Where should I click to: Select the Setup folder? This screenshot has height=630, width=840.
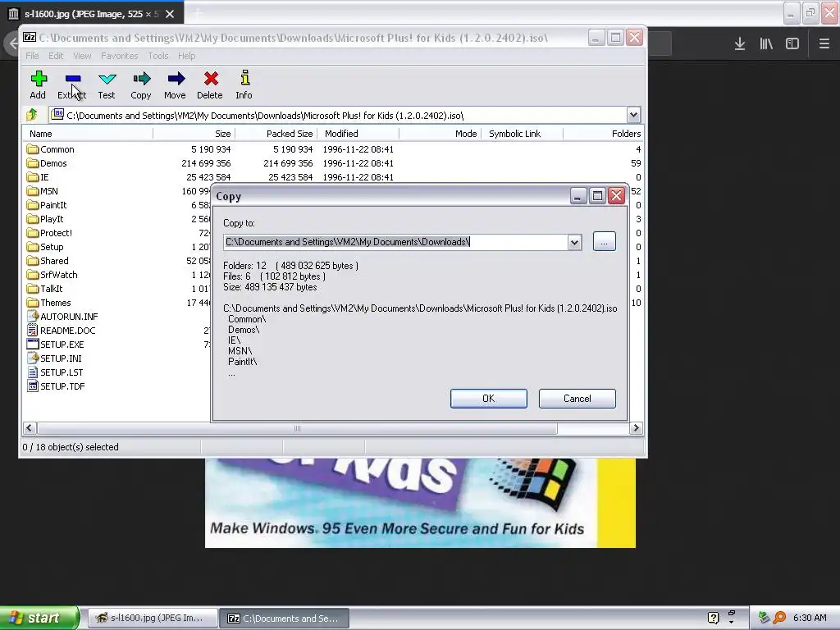point(45,247)
